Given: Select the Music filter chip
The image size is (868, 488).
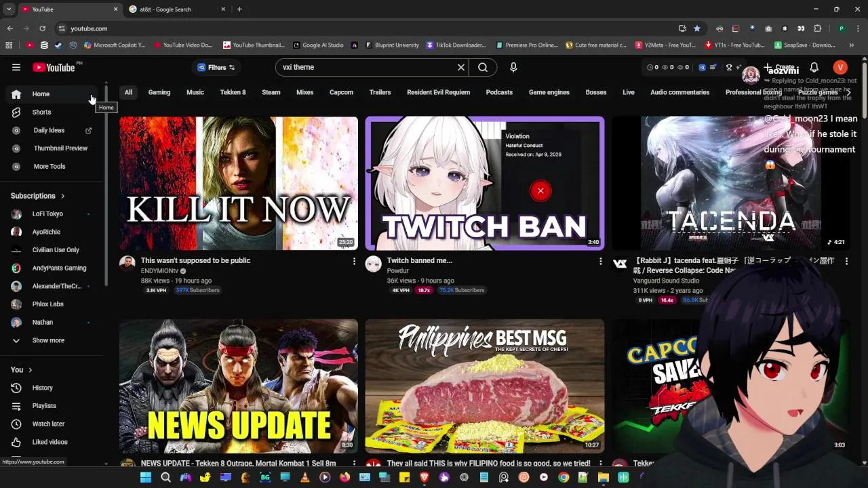Looking at the screenshot, I should [x=195, y=92].
